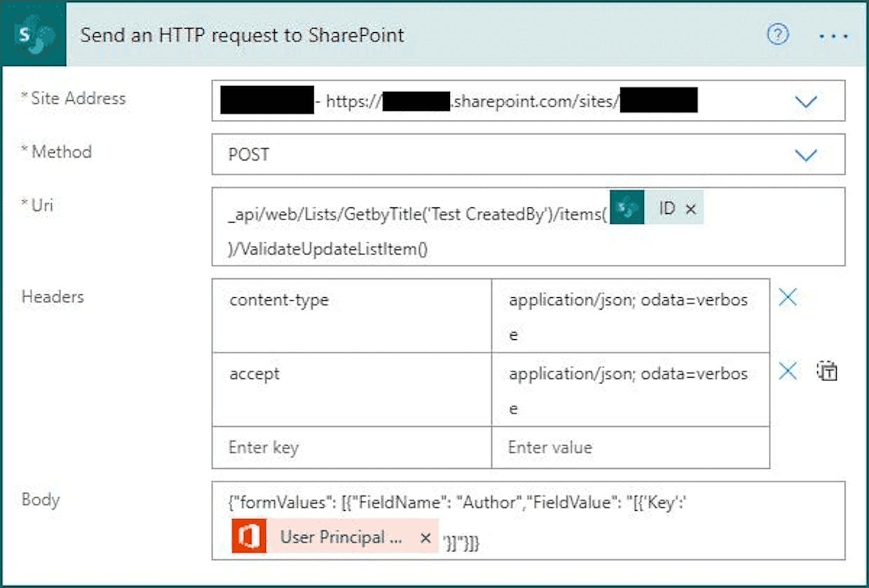Edit the accept header key
Screen dimensions: 869x588
pos(352,390)
